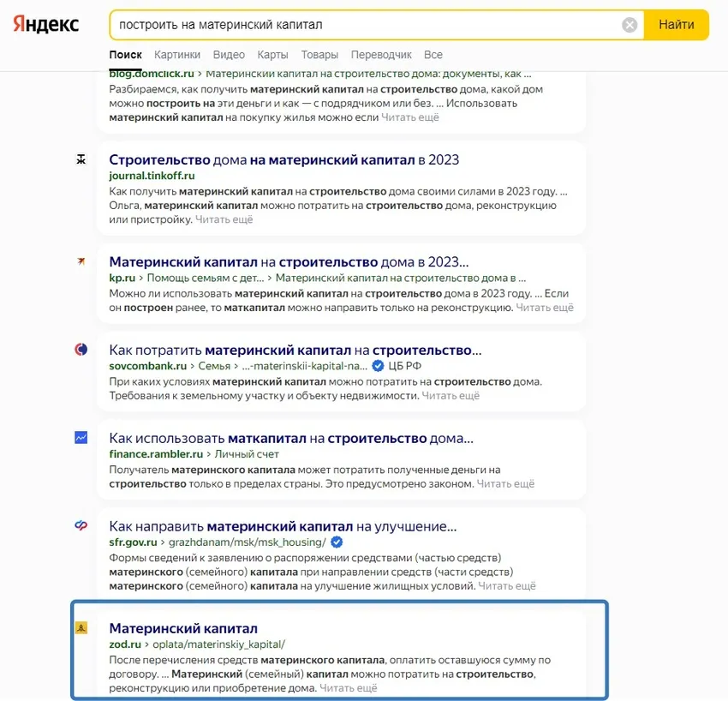Open the Tinkoff article about строительство дома
The image size is (728, 701).
pyautogui.click(x=284, y=159)
